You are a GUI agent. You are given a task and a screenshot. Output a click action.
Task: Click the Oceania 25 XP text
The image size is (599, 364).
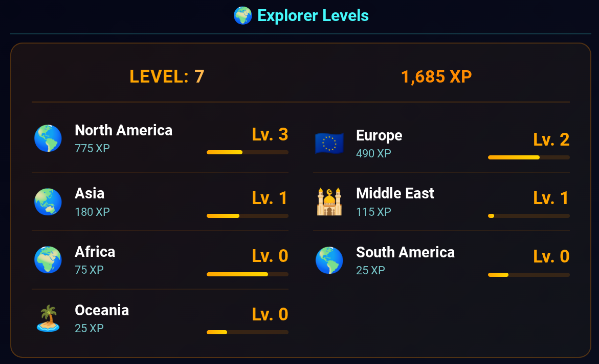89,328
